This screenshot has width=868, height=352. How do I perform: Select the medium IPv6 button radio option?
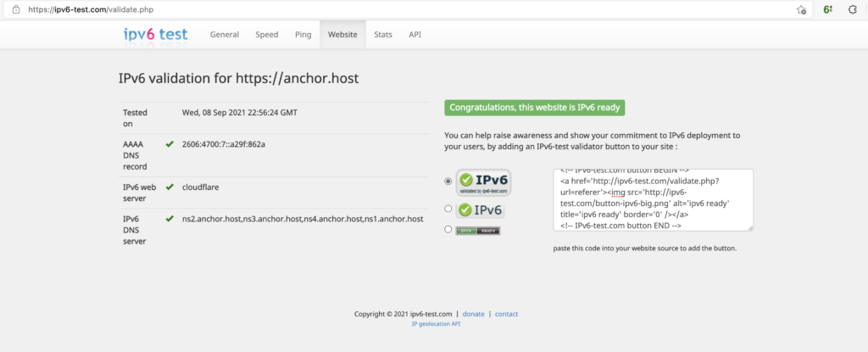[x=448, y=210]
